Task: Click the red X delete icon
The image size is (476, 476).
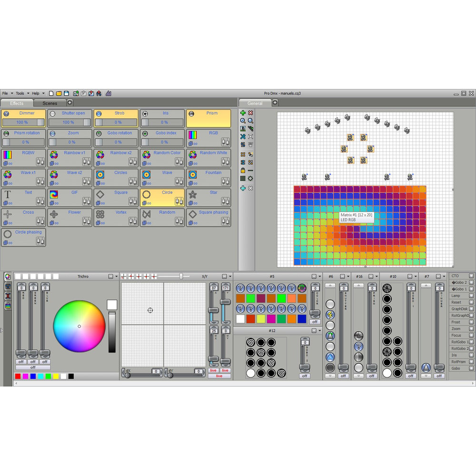Action: 250,113
